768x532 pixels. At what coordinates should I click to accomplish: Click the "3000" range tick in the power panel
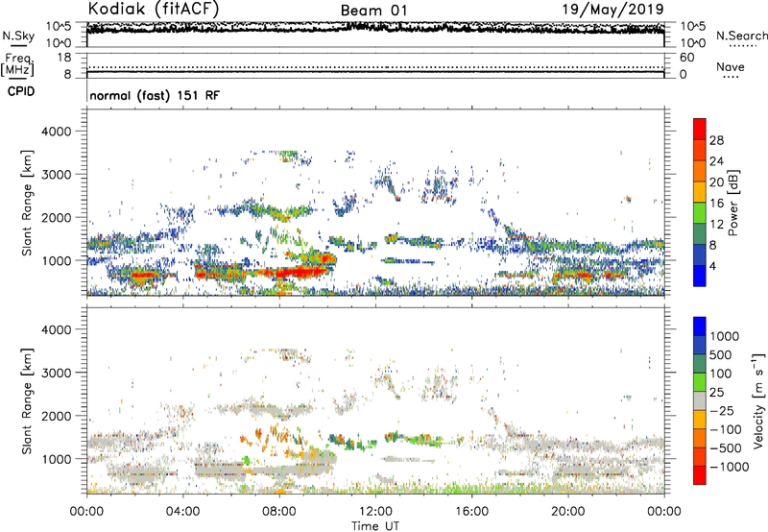(57, 175)
